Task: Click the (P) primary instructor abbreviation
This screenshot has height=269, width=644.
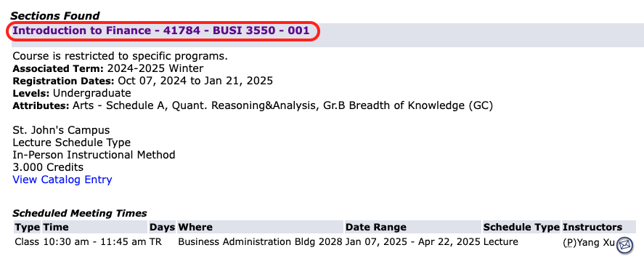Action: click(x=569, y=243)
